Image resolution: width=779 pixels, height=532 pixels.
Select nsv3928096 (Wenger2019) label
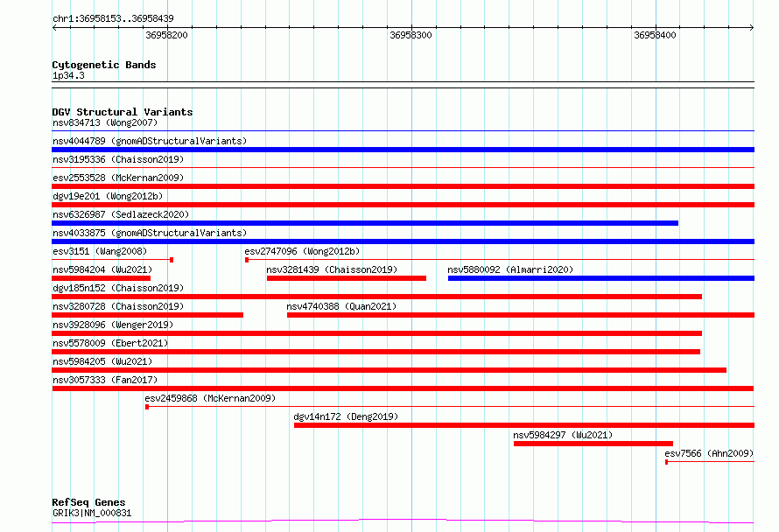tap(113, 325)
